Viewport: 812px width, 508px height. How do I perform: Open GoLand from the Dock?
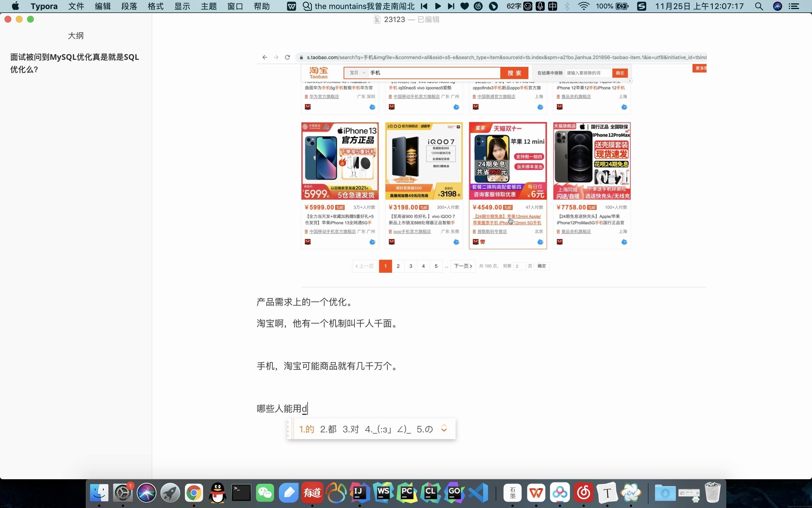coord(454,493)
